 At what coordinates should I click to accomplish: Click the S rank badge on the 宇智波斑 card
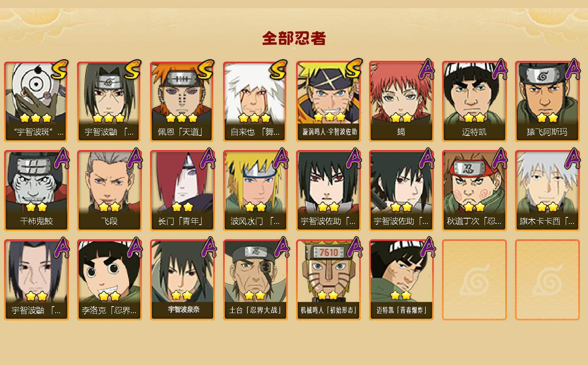[x=60, y=70]
